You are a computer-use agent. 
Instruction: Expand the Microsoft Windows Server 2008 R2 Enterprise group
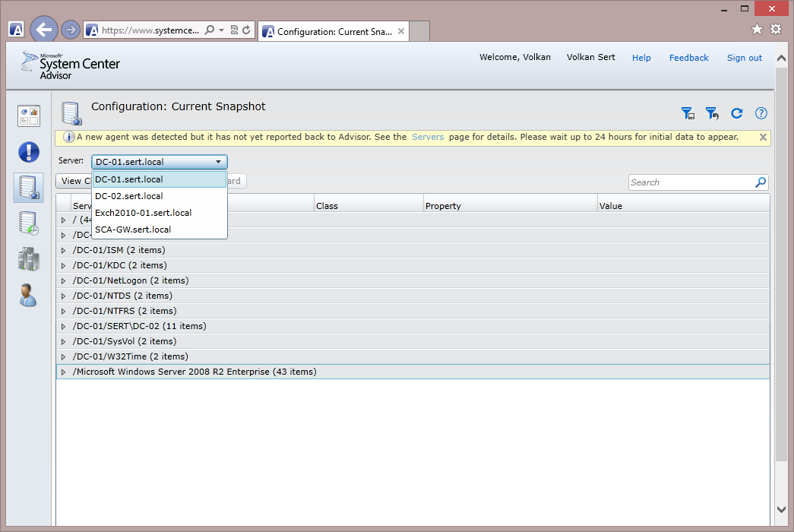[x=64, y=372]
